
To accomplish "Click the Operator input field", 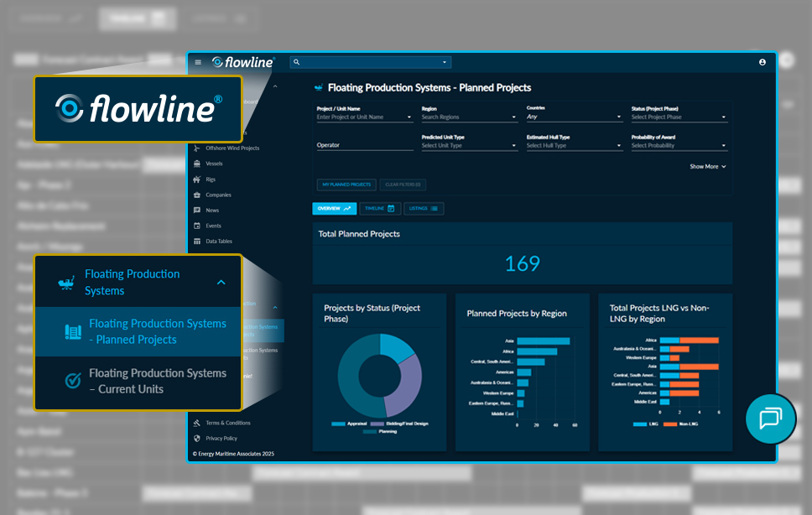I will (x=365, y=145).
